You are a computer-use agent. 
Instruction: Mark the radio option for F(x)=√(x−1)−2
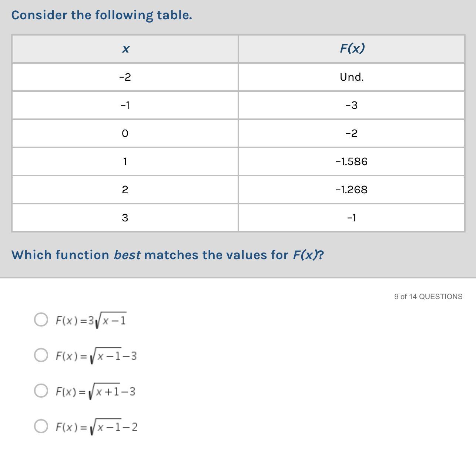click(x=41, y=426)
